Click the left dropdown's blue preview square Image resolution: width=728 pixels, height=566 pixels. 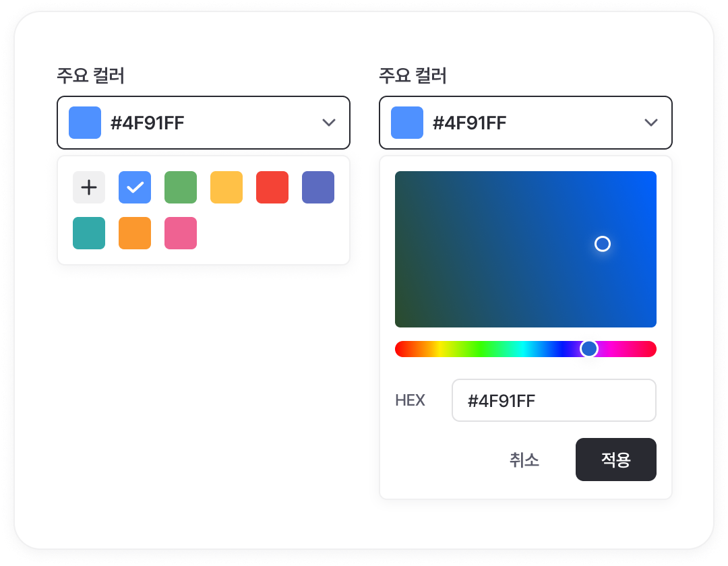pos(85,123)
